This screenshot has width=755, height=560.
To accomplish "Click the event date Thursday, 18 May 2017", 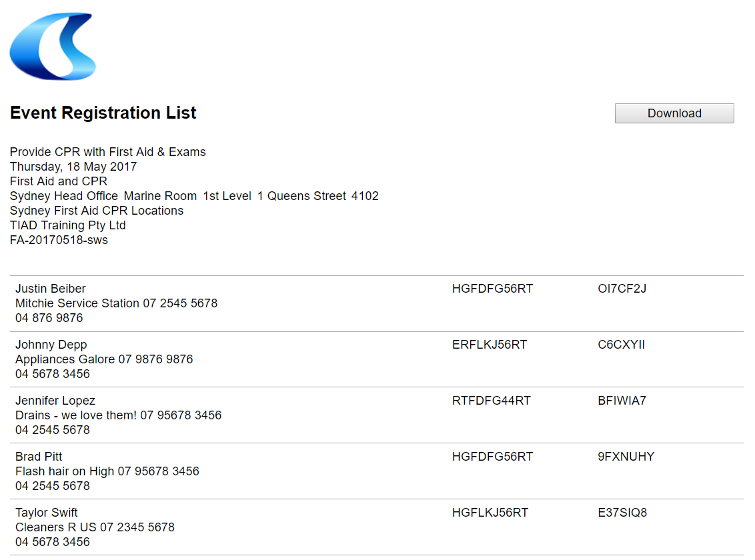I will pyautogui.click(x=73, y=167).
